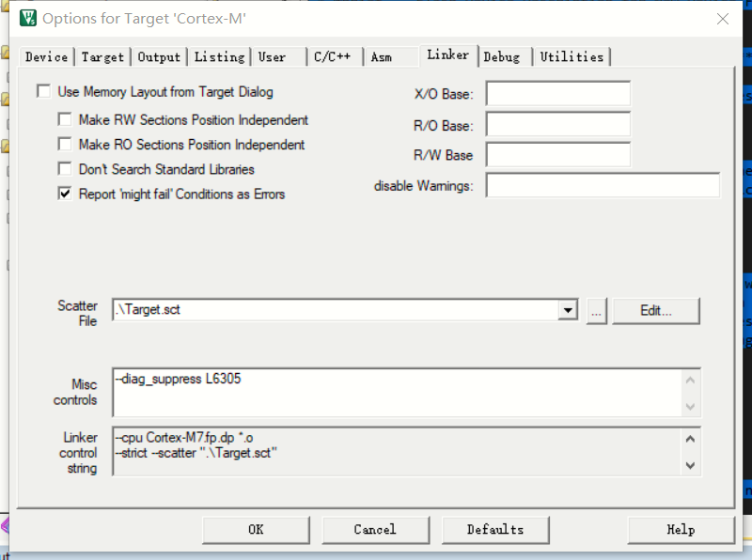This screenshot has height=560, width=752.
Task: Click the Keil uVision title bar icon
Action: click(28, 18)
